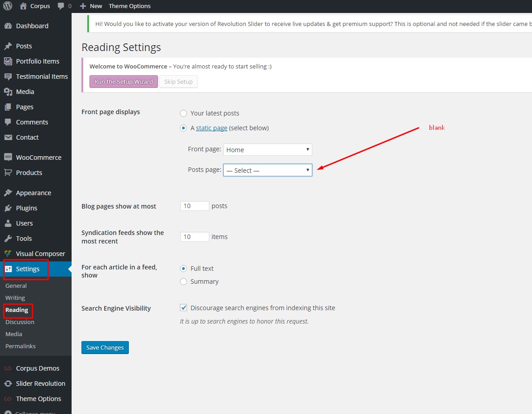This screenshot has width=532, height=414.
Task: Open the General settings submenu
Action: pyautogui.click(x=16, y=286)
